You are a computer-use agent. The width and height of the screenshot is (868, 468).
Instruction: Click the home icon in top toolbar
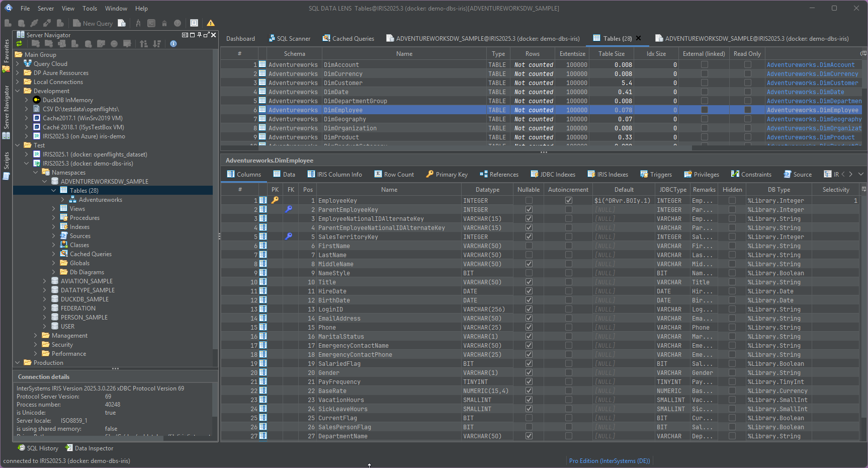164,23
